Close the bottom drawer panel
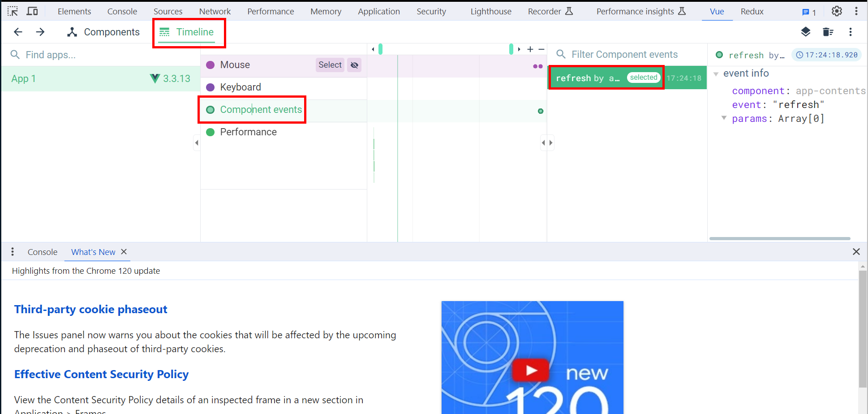The height and width of the screenshot is (414, 868). tap(856, 252)
